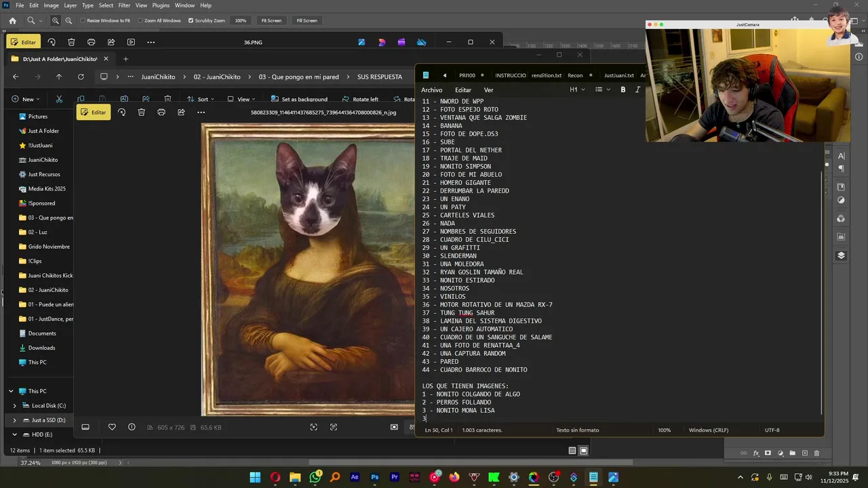Click the Editar button in the front photo viewer
The image size is (868, 488).
point(94,112)
